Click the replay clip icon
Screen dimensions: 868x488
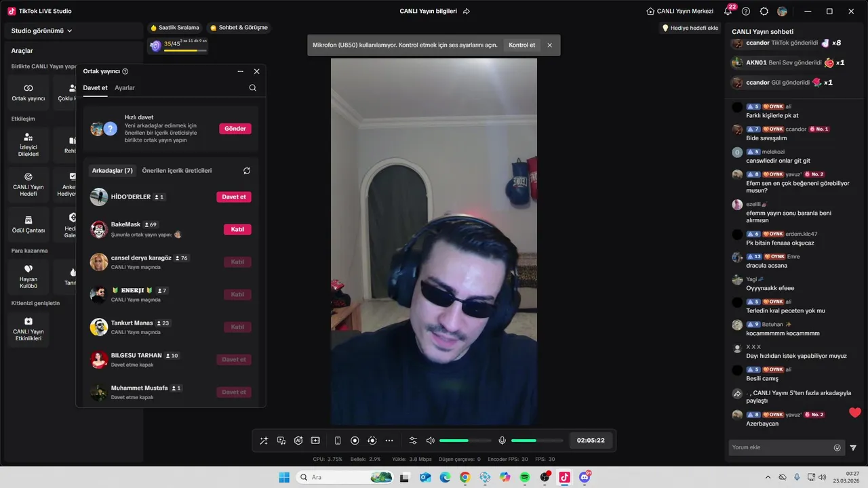coord(372,441)
